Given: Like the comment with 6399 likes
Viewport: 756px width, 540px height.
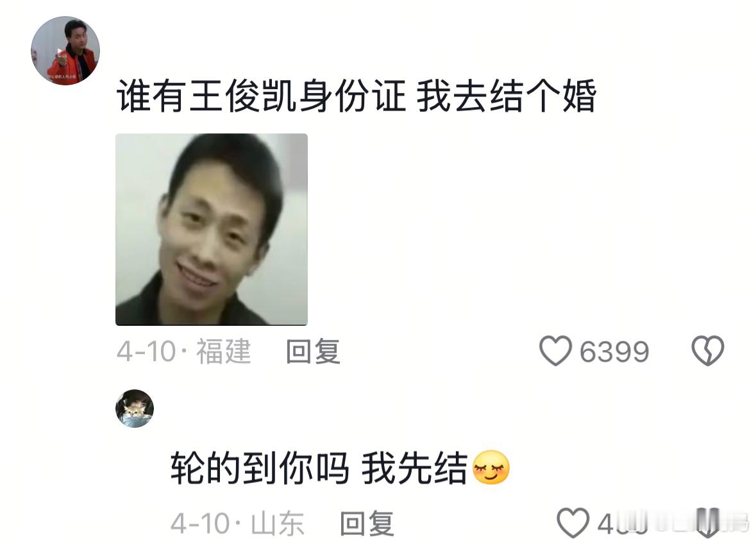Looking at the screenshot, I should (x=555, y=351).
